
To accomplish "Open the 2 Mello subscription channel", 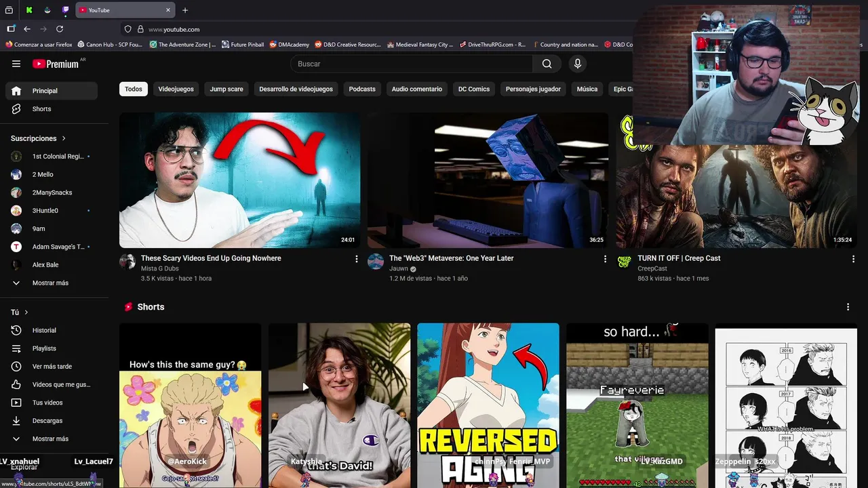I will [x=52, y=174].
